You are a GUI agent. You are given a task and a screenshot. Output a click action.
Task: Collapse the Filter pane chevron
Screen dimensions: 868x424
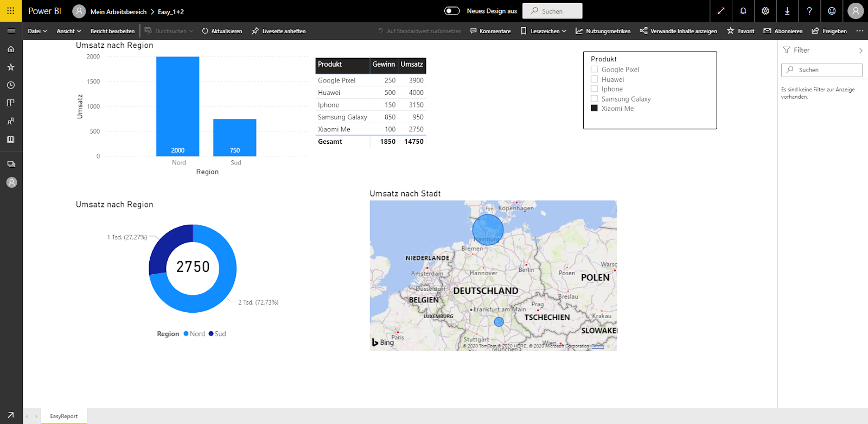(860, 50)
